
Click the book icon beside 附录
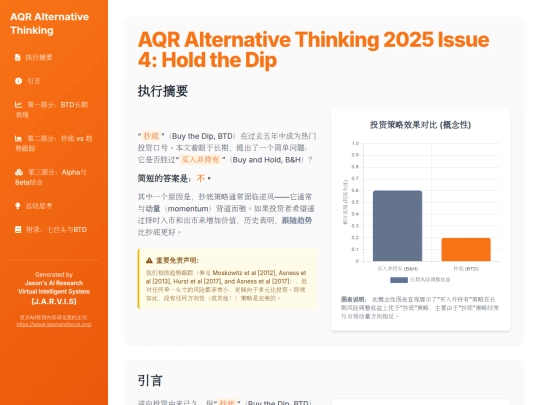pos(18,229)
